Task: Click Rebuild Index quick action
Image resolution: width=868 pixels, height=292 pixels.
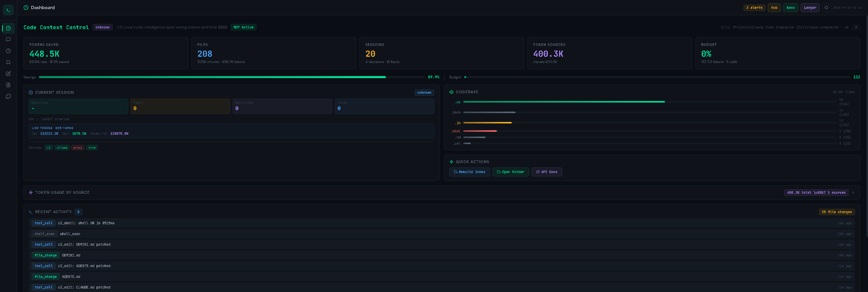Action: pyautogui.click(x=469, y=172)
